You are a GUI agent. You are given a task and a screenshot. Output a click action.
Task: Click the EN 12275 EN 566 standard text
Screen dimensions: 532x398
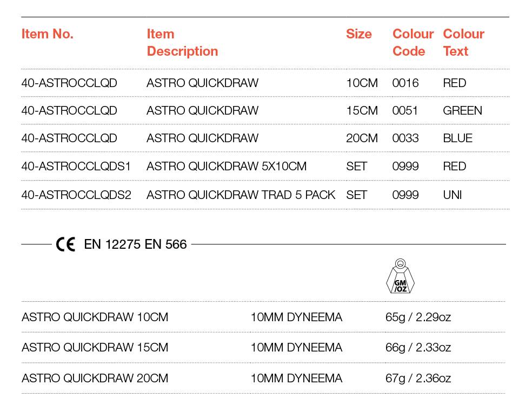pos(135,244)
